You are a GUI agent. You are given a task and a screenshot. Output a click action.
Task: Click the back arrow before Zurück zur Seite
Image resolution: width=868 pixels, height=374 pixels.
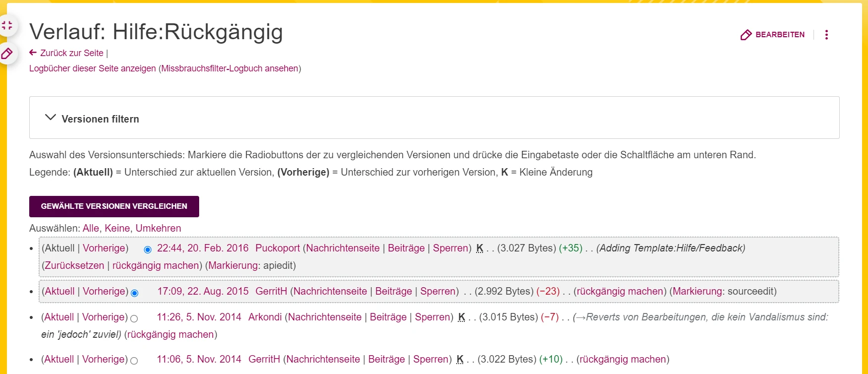[33, 53]
